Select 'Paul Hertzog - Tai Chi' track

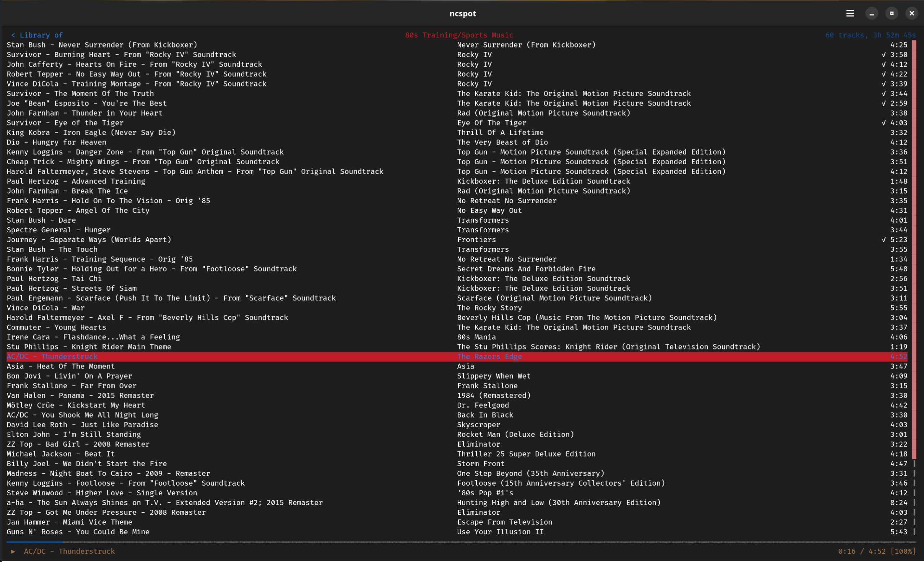click(457, 279)
